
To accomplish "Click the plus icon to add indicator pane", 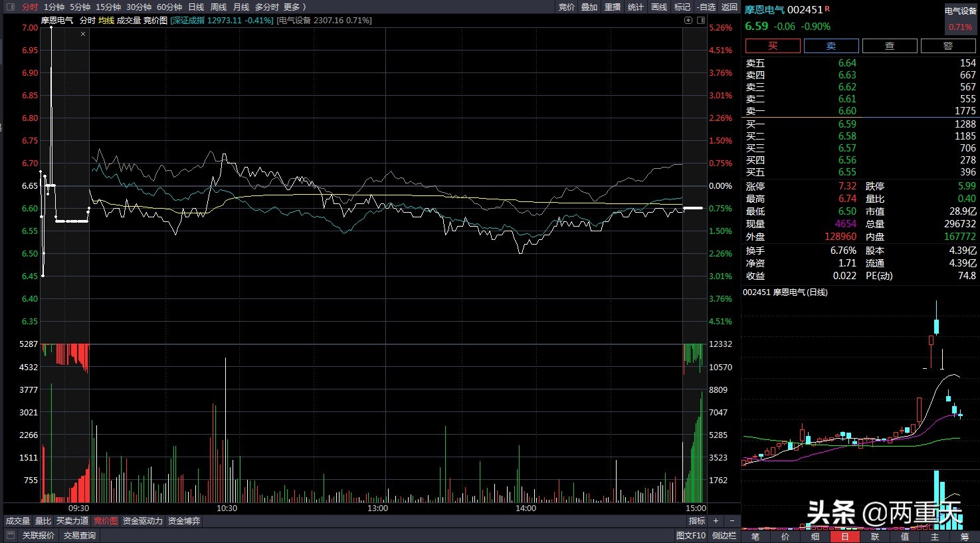I will pyautogui.click(x=716, y=521).
